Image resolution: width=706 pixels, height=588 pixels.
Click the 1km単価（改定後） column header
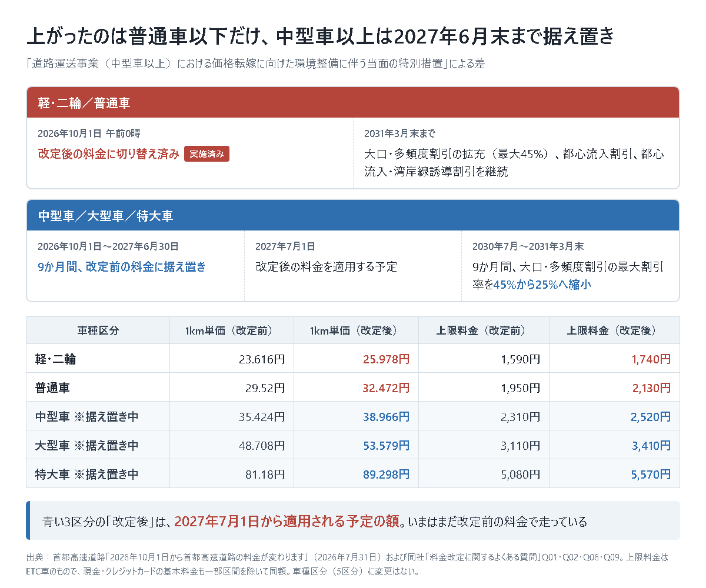click(356, 330)
